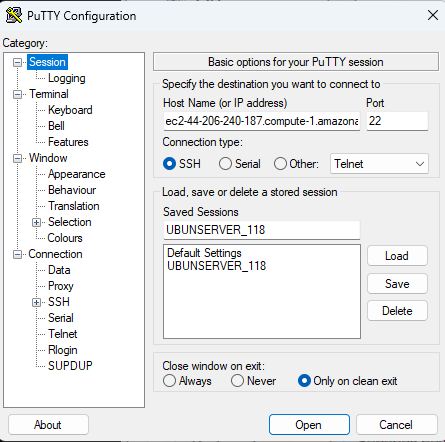Open the Keyboard settings category
Viewport: 445px width, 442px height.
[70, 110]
